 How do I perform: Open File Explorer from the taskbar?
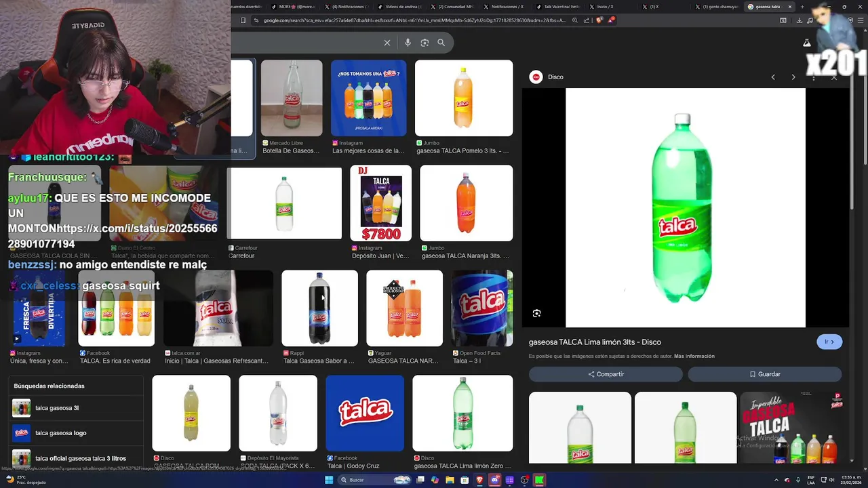(x=450, y=480)
